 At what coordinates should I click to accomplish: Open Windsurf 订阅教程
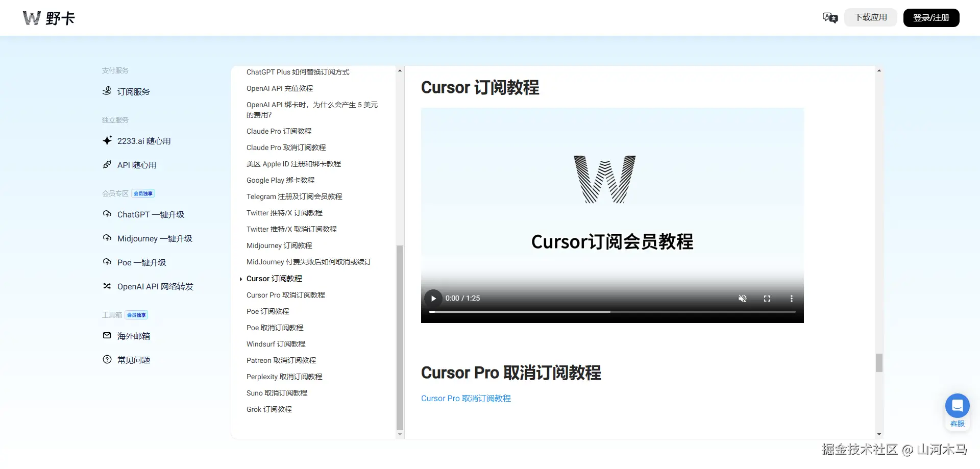pyautogui.click(x=276, y=344)
